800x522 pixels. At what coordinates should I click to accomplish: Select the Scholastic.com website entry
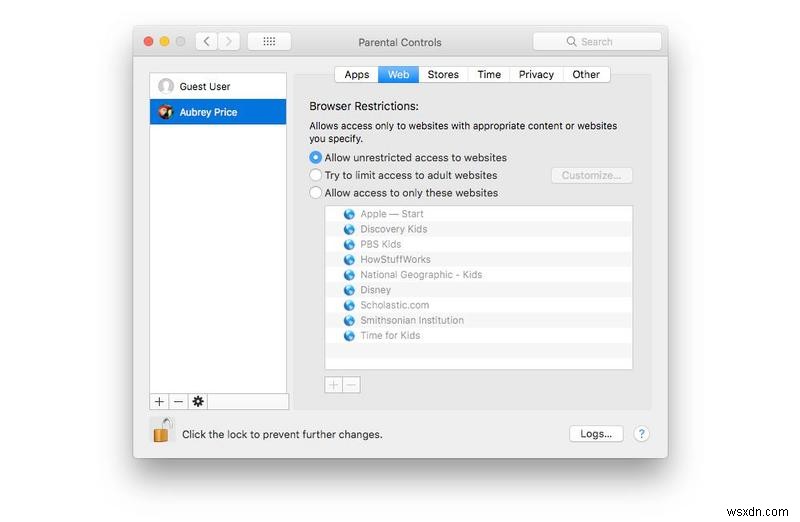coord(479,305)
